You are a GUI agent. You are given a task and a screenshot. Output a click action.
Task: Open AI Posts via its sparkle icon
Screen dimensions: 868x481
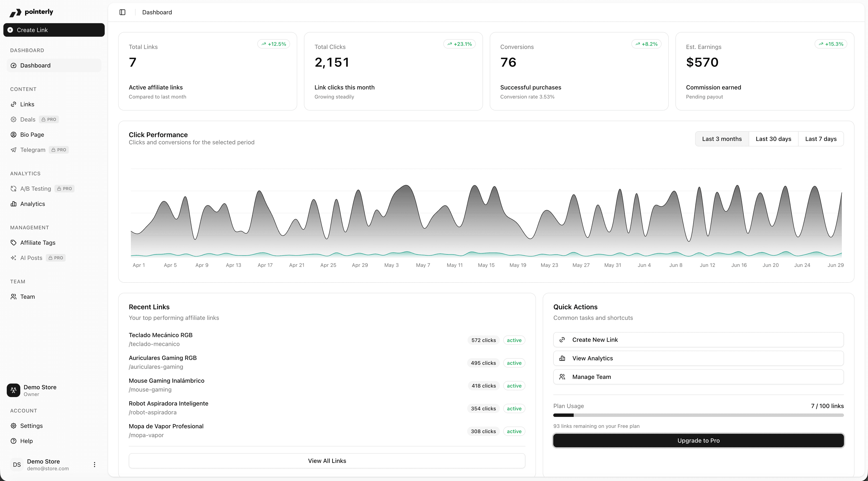click(14, 258)
